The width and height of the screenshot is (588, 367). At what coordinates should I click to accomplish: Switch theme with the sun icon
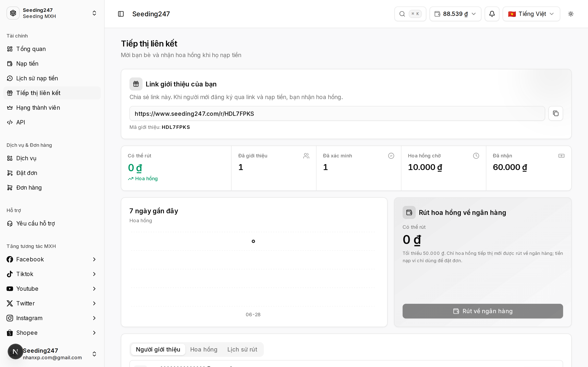571,14
